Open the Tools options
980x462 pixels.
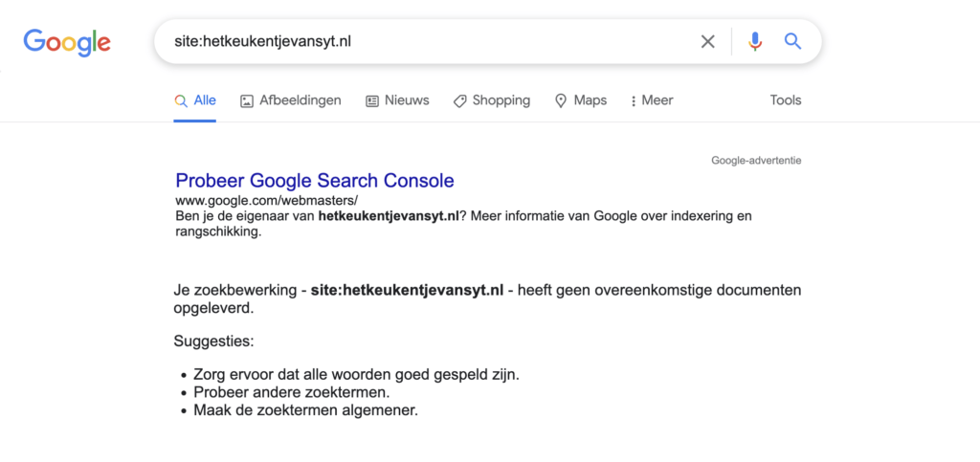pyautogui.click(x=786, y=100)
